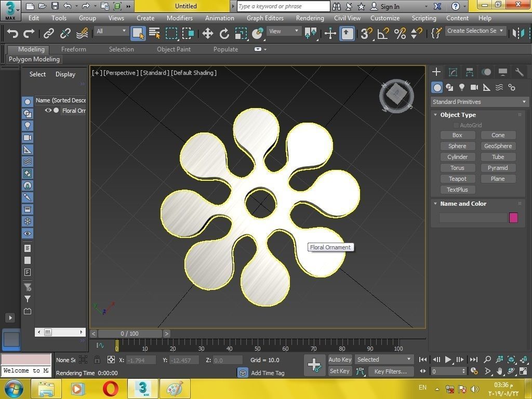Open Opera from the Windows taskbar

pyautogui.click(x=110, y=389)
